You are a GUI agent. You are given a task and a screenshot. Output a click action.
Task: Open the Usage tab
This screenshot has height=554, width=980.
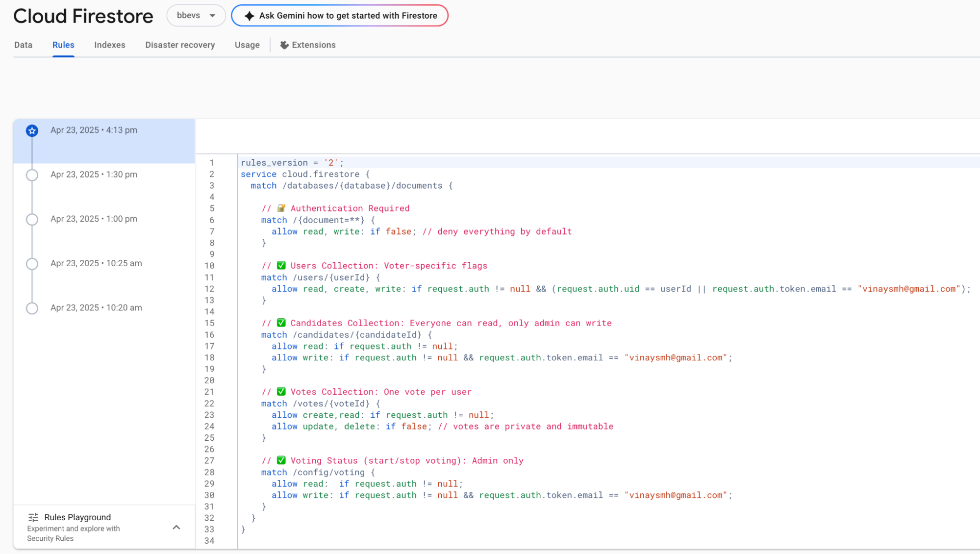pos(247,45)
